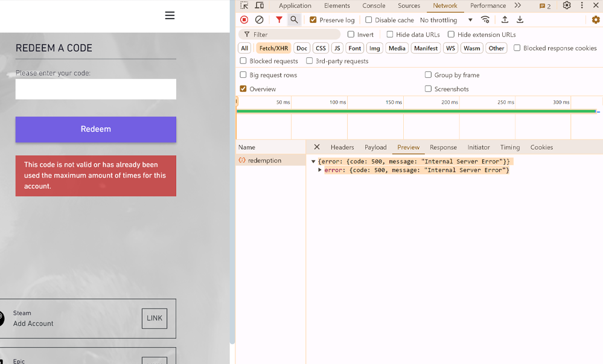Toggle Preserve log checkbox
Image resolution: width=603 pixels, height=364 pixels.
click(x=313, y=20)
